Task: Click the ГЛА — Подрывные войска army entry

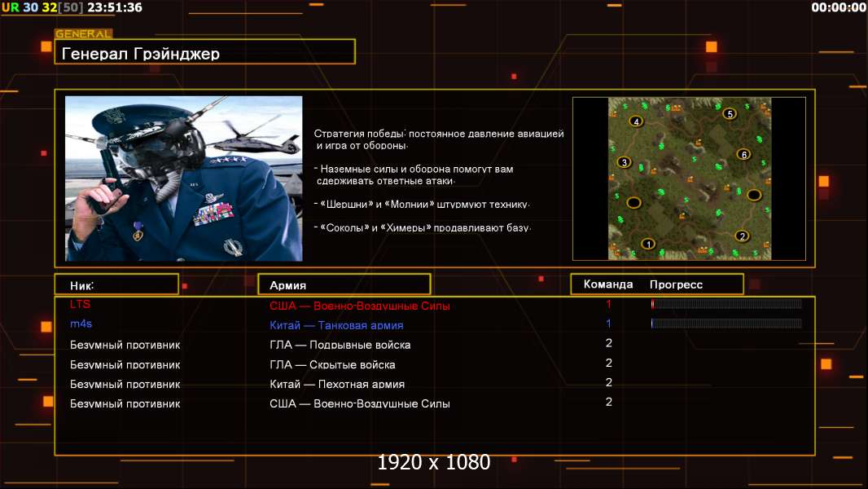Action: coord(340,345)
